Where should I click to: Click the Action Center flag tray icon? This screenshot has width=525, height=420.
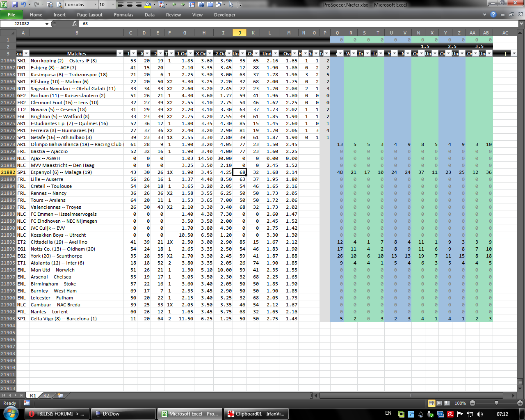pyautogui.click(x=460, y=414)
